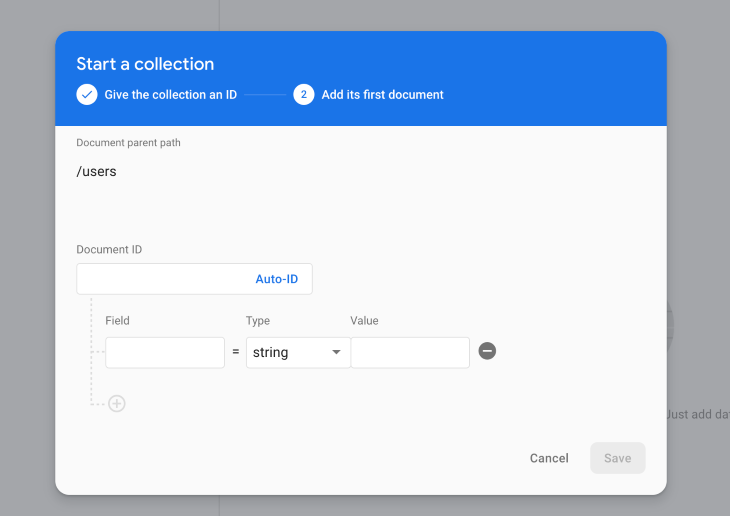Screen dimensions: 730x516
Task: Generate an ID with Auto-ID
Action: pos(276,279)
